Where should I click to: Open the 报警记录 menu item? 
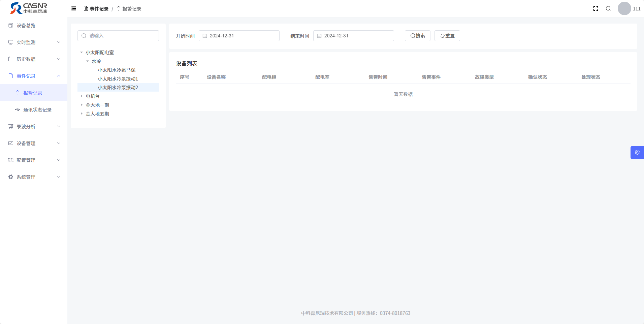(34, 93)
